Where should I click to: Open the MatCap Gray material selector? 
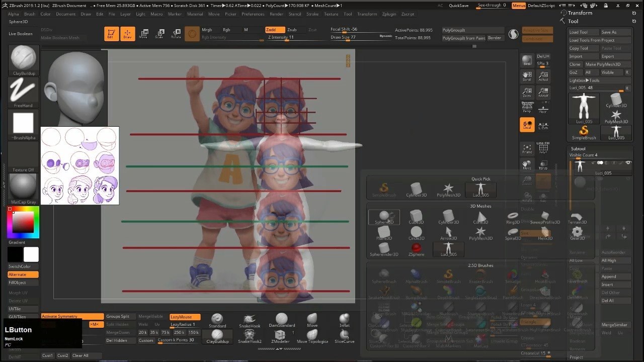pos(23,189)
